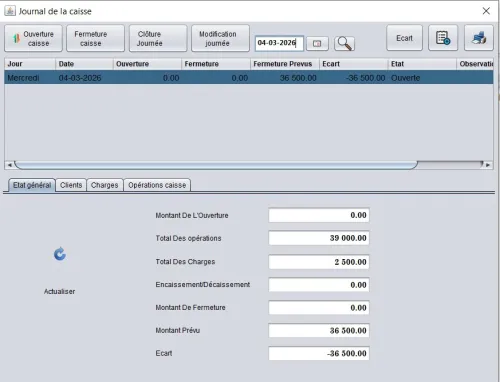This screenshot has height=382, width=500.
Task: Click the horizontal scrollbar thumb
Action: (216, 165)
